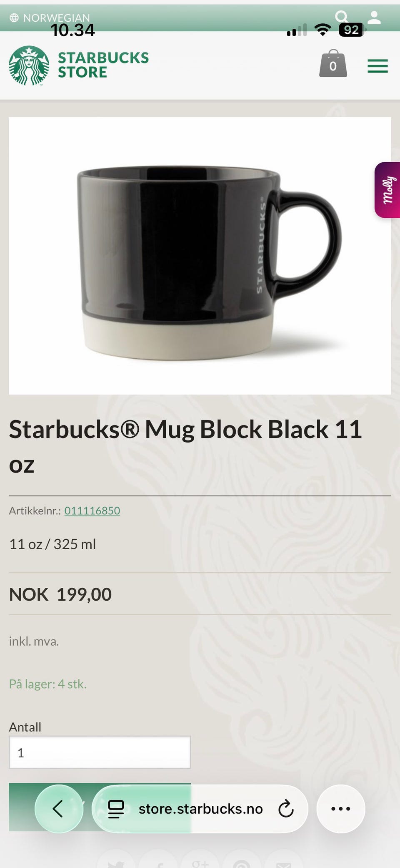Tap the store.starbucks.no address bar
Image resolution: width=400 pixels, height=868 pixels.
pyautogui.click(x=200, y=809)
